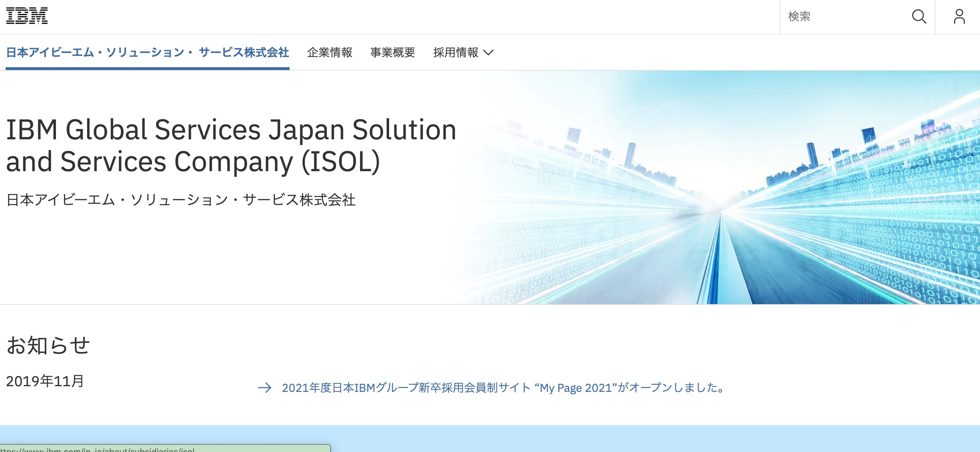The width and height of the screenshot is (980, 452).
Task: Click the IBM logo
Action: coord(27,16)
